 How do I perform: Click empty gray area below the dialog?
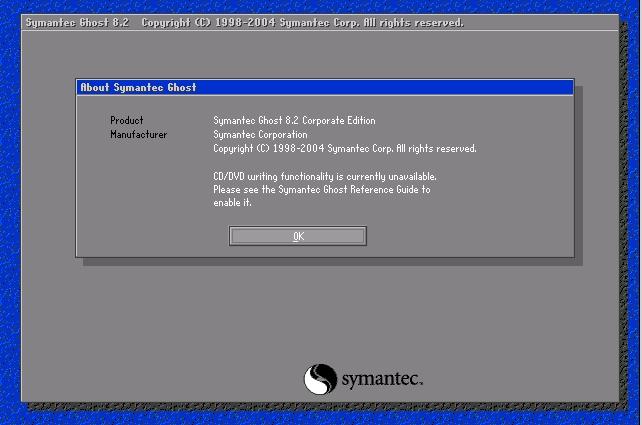(x=200, y=320)
